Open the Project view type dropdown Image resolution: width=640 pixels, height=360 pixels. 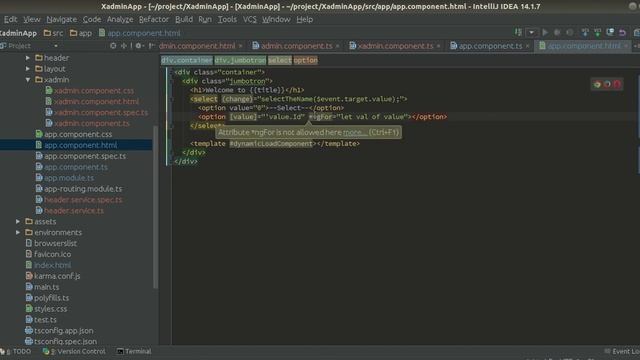pyautogui.click(x=56, y=46)
